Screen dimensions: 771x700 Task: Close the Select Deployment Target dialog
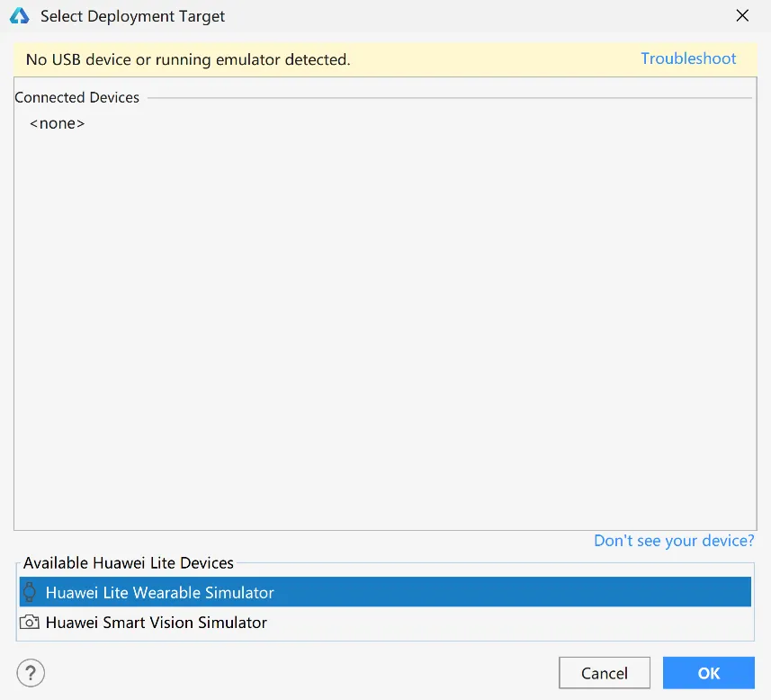coord(742,15)
